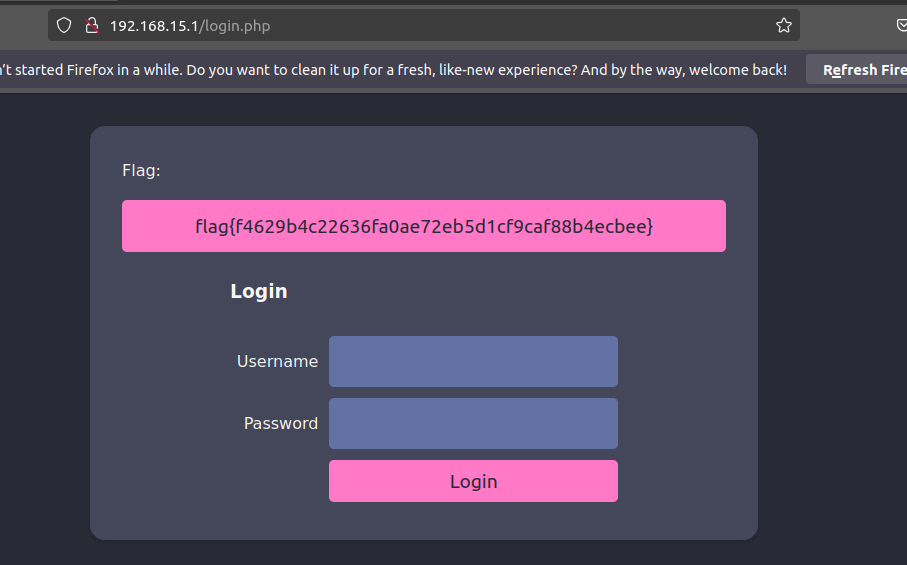Click the Pocket icon at toolbar edge
This screenshot has height=565, width=907.
tap(901, 26)
